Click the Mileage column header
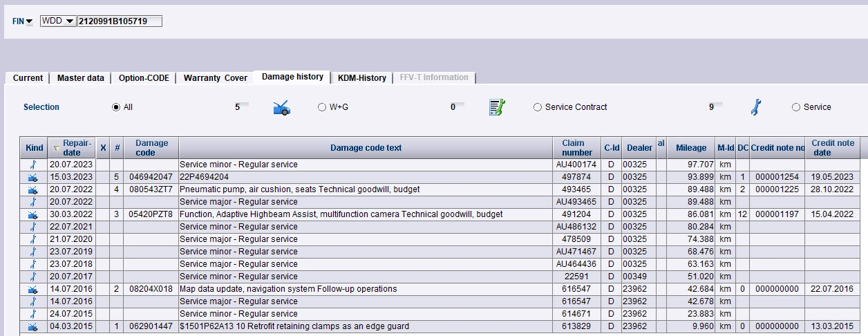This screenshot has height=336, width=868. (x=691, y=147)
